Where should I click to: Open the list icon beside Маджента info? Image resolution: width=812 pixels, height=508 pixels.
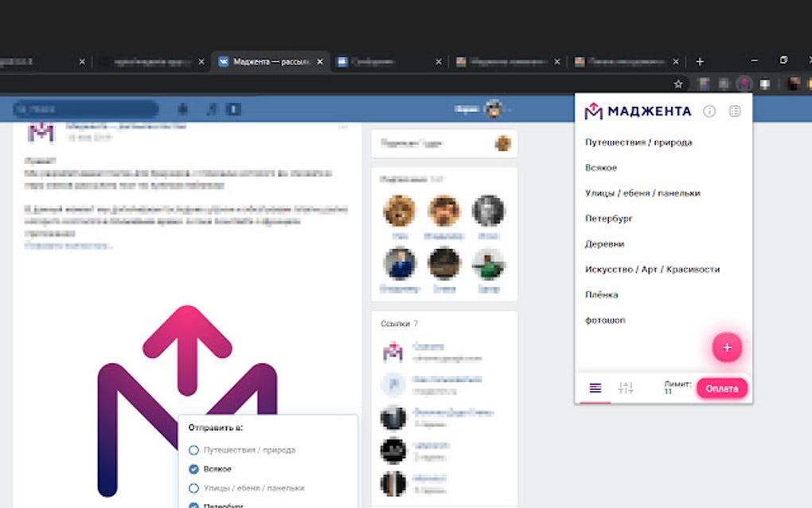tap(735, 111)
